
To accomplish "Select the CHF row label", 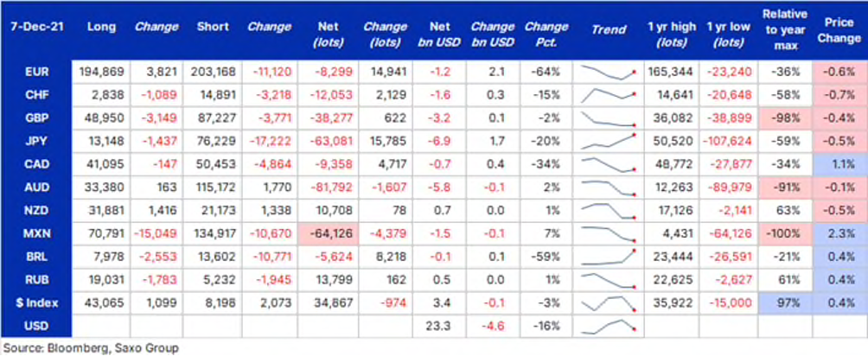I will [x=35, y=92].
